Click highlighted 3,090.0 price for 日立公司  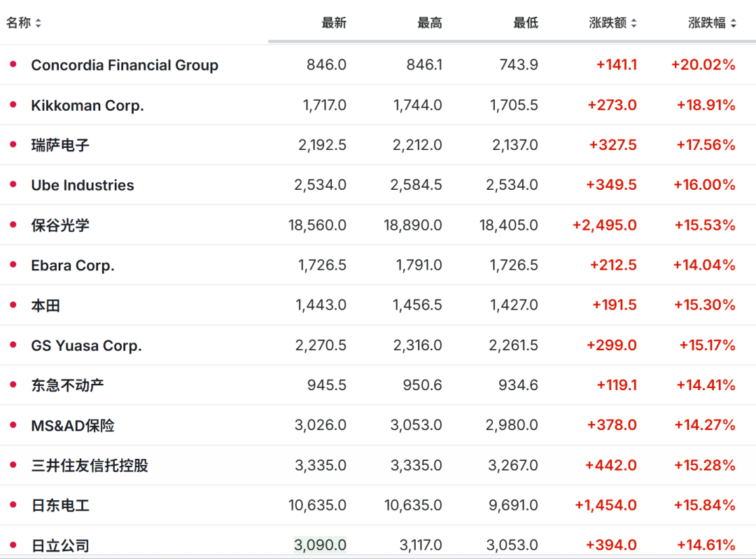pos(320,544)
